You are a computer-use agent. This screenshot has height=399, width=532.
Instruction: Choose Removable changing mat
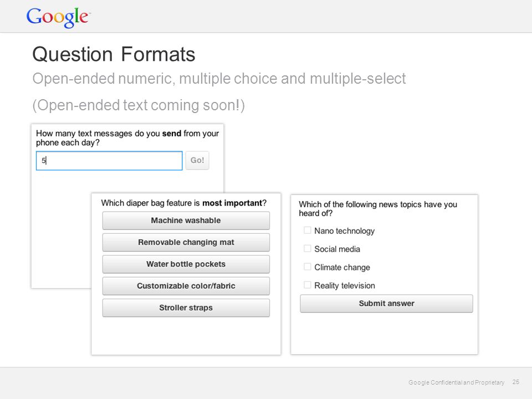tap(186, 242)
